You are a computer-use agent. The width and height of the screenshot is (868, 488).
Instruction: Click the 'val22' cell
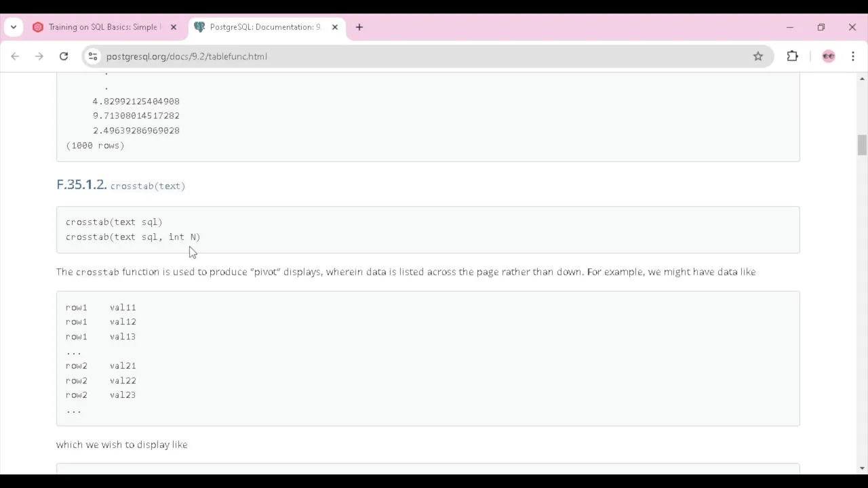(123, 380)
